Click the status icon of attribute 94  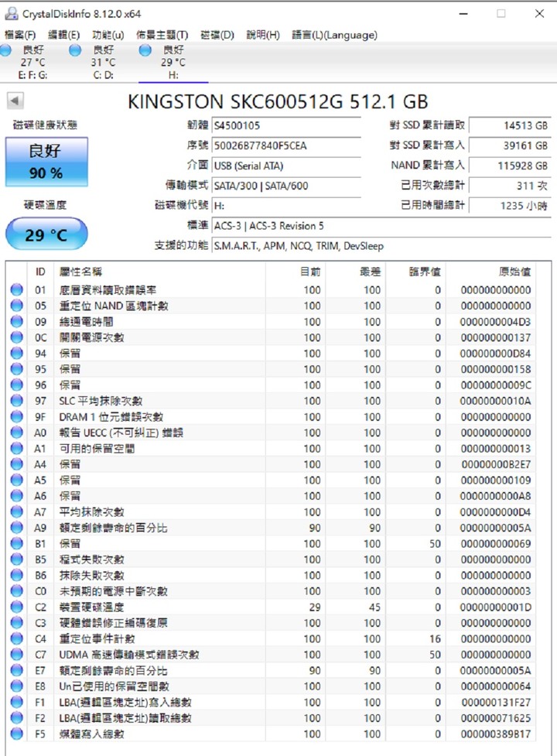point(17,354)
